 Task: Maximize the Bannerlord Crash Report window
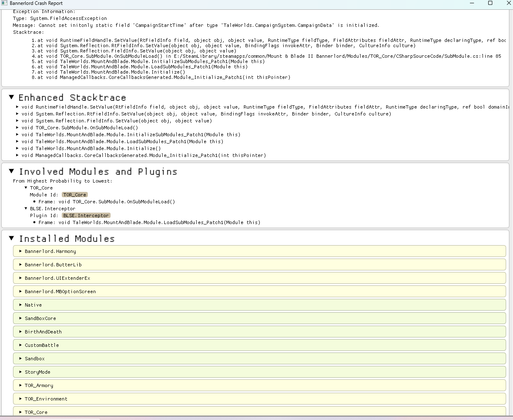pos(490,3)
